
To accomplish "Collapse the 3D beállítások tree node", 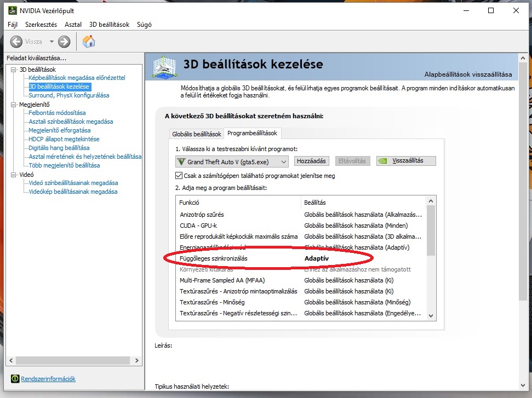I will click(x=14, y=70).
